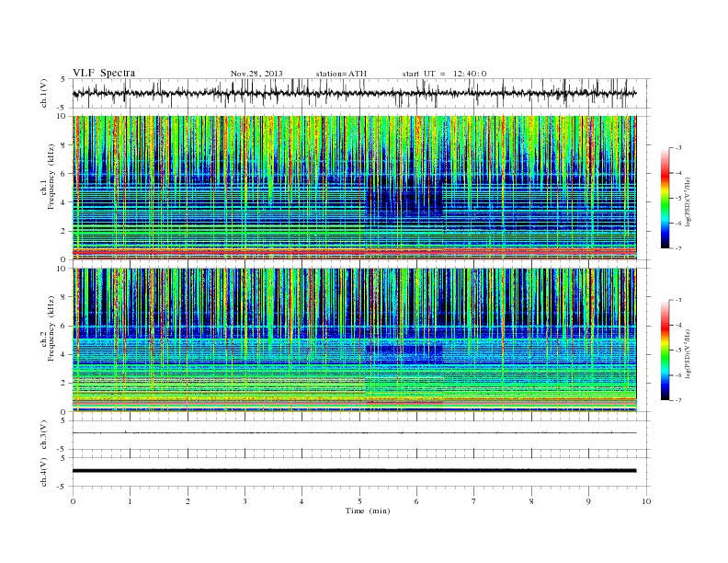Click the '-7' label on lower colorbar
The height and width of the screenshot is (563, 728).
click(678, 400)
